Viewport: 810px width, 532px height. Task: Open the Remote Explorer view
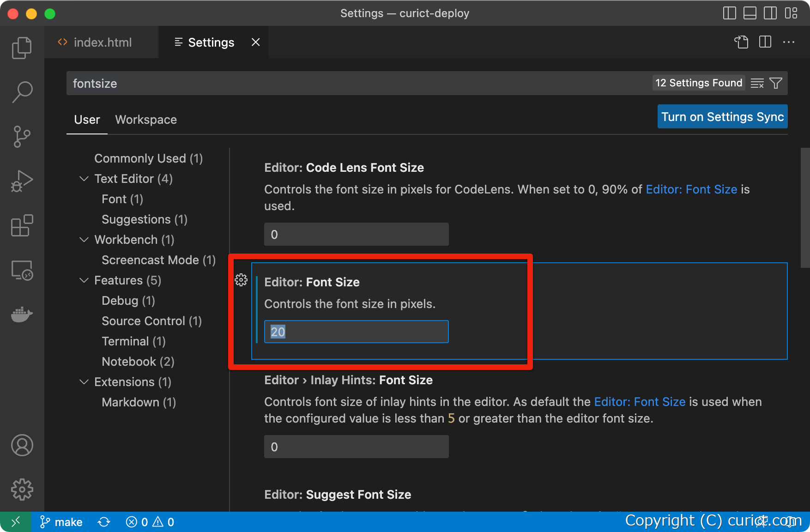tap(22, 271)
